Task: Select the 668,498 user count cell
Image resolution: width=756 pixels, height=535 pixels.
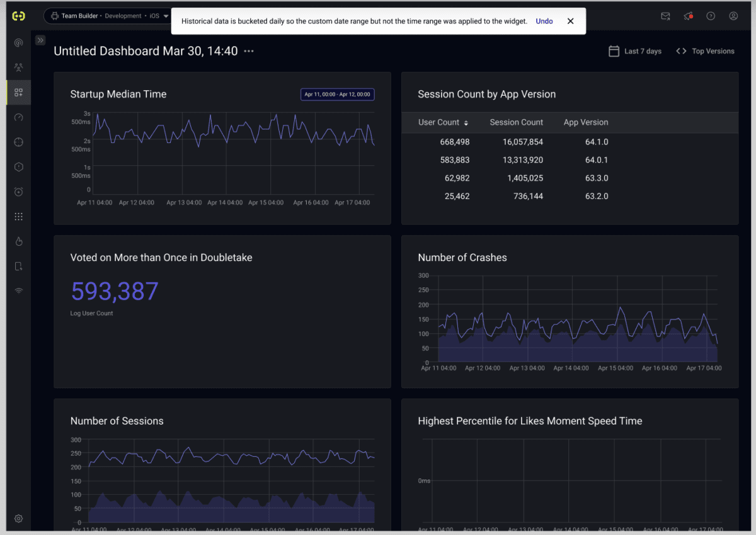Action: tap(454, 142)
